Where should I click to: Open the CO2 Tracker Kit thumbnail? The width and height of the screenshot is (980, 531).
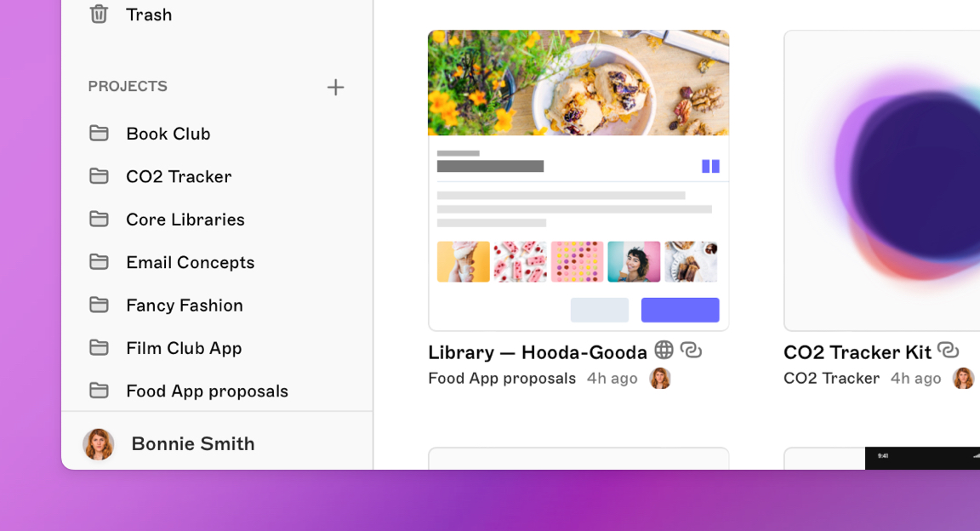pos(881,180)
